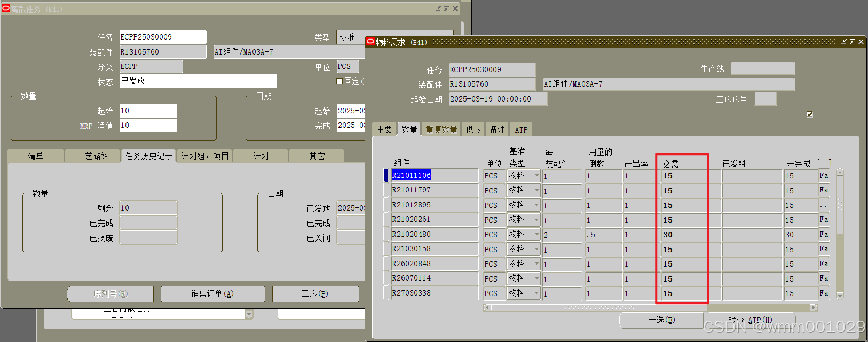The image size is (868, 342).
Task: Click the 起始日期 field in 物料需求
Action: click(498, 99)
